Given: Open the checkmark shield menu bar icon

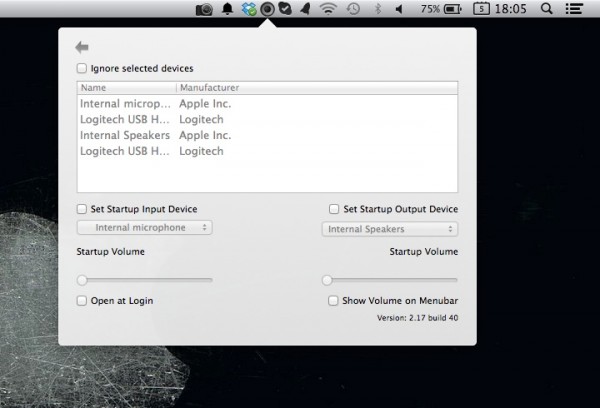Looking at the screenshot, I should coord(285,9).
